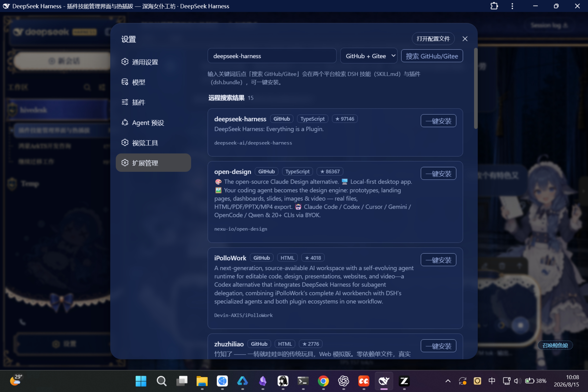Click the GitHub tag on open-design card
The height and width of the screenshot is (392, 588).
(266, 171)
